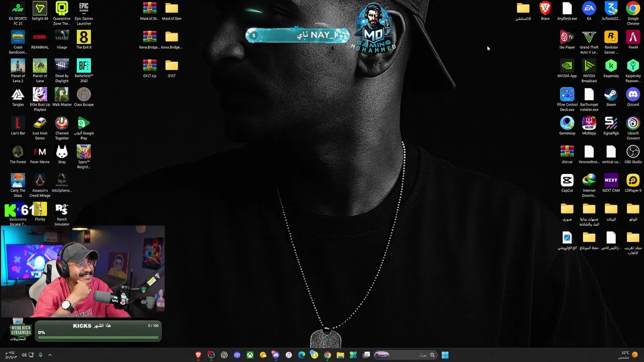This screenshot has height=362, width=644.
Task: Open the FiveM shortcut
Action: point(633,40)
